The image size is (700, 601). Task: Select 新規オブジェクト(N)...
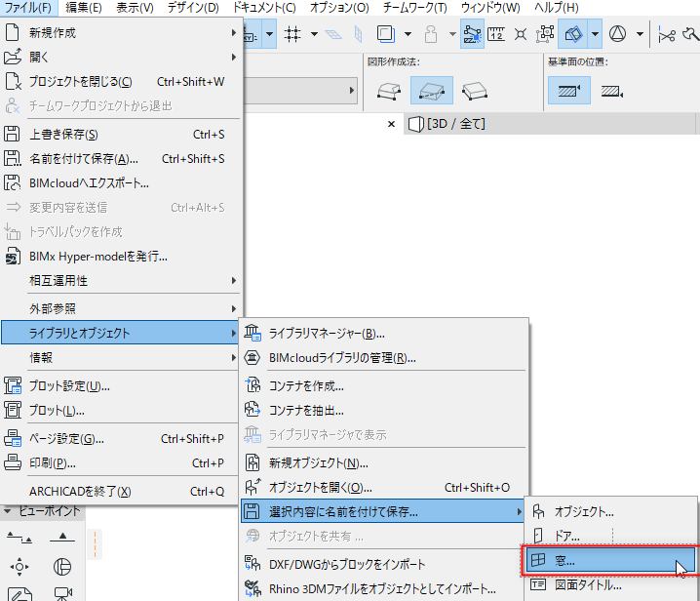pos(384,462)
